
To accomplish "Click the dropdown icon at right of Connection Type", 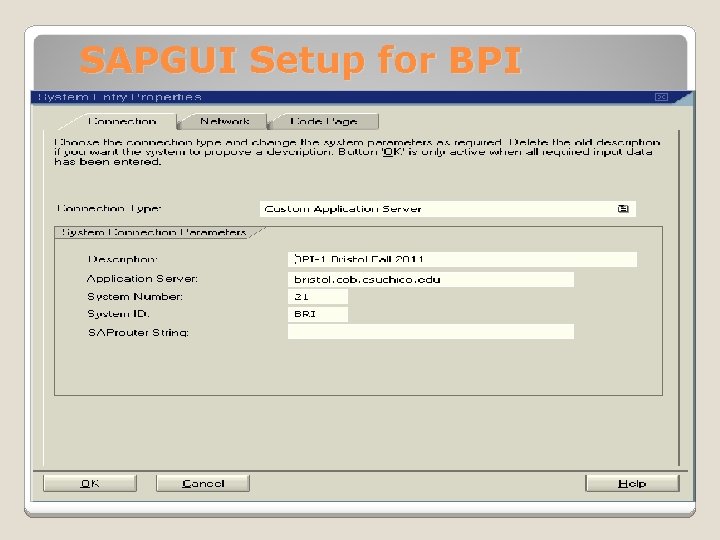I will click(x=623, y=209).
